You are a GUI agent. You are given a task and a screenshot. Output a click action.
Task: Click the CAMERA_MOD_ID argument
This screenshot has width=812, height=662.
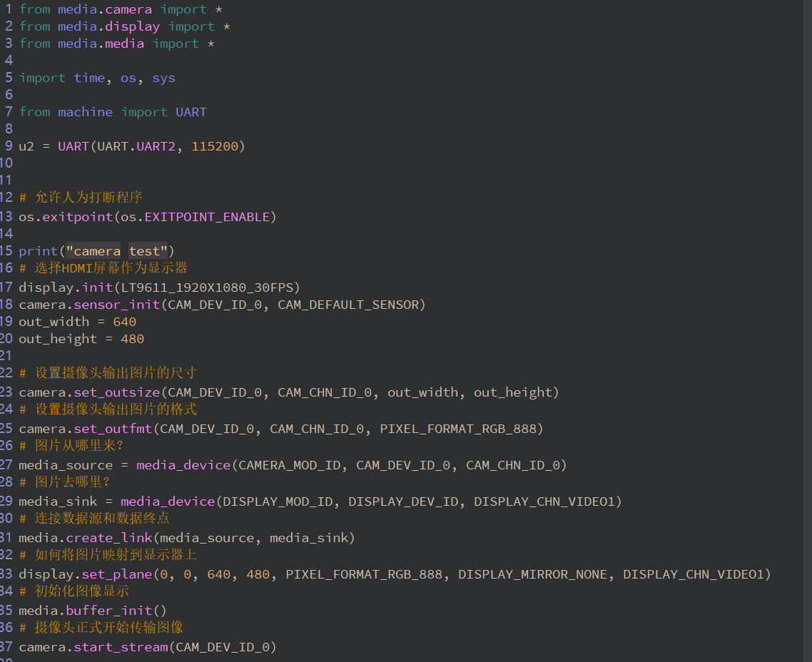click(290, 465)
